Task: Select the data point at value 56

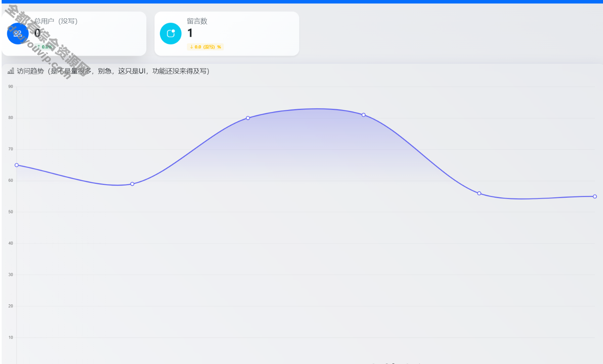Action: click(x=479, y=193)
